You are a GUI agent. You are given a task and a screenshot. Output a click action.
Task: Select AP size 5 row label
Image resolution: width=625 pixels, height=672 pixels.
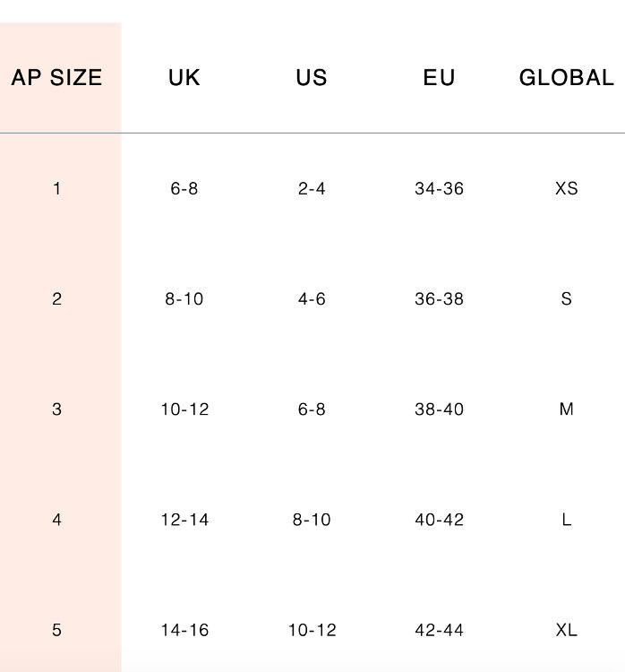coord(56,630)
